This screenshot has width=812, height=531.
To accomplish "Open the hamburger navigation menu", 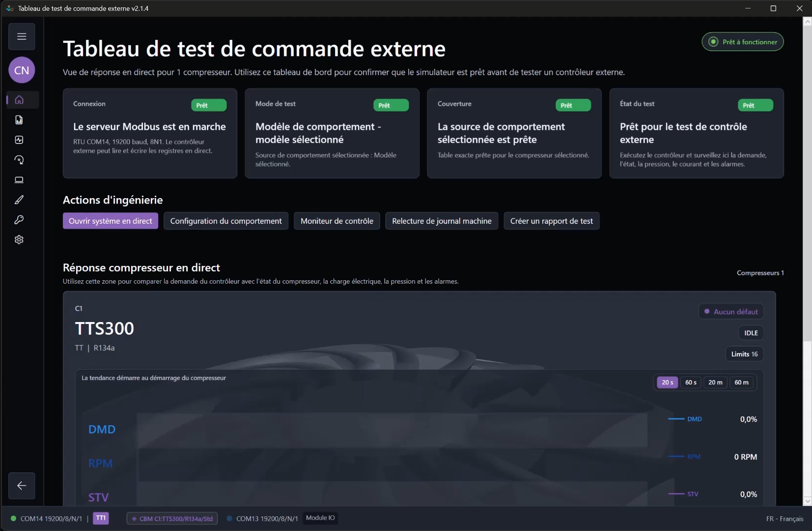I will (22, 36).
